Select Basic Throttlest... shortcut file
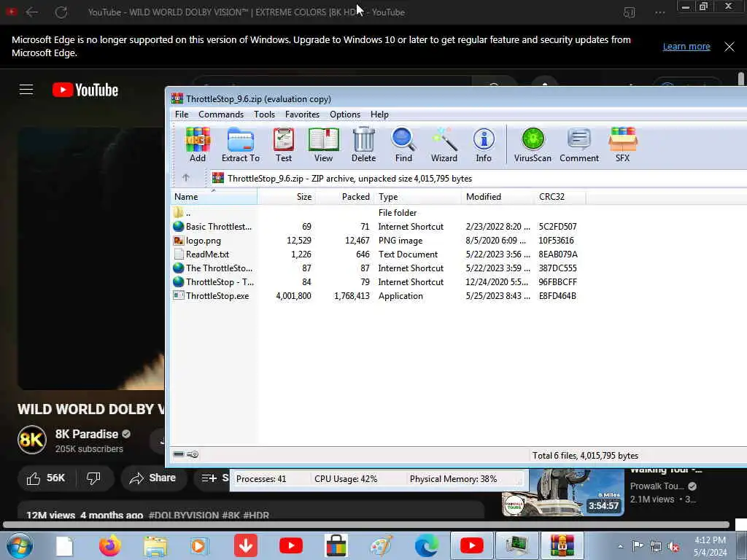The height and width of the screenshot is (560, 747). [212, 227]
